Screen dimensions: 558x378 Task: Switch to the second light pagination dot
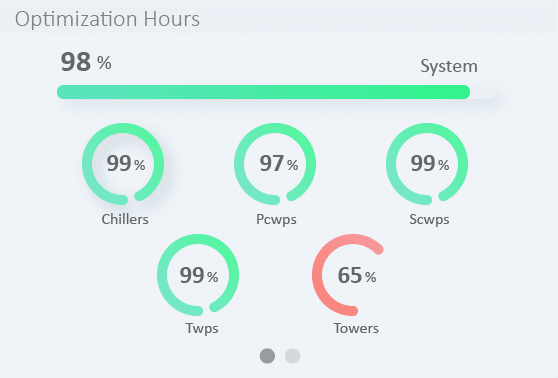(x=293, y=356)
